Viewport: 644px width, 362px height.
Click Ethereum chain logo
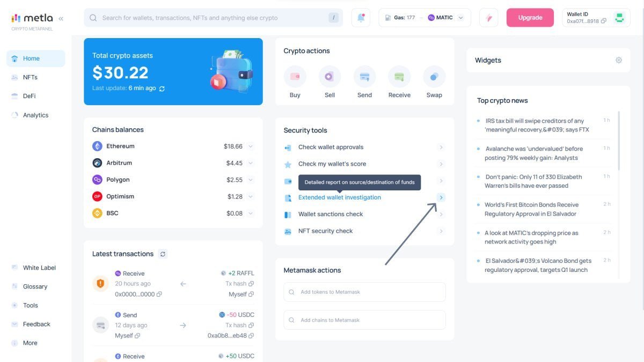[97, 146]
